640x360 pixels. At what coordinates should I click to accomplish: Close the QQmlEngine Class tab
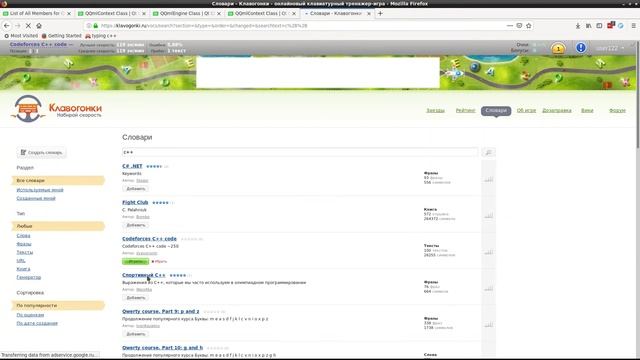tap(219, 13)
